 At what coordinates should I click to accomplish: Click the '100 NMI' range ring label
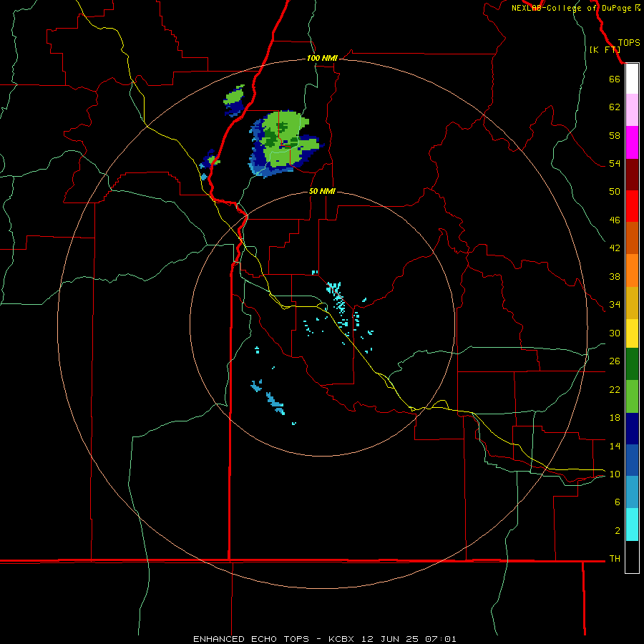tap(322, 58)
